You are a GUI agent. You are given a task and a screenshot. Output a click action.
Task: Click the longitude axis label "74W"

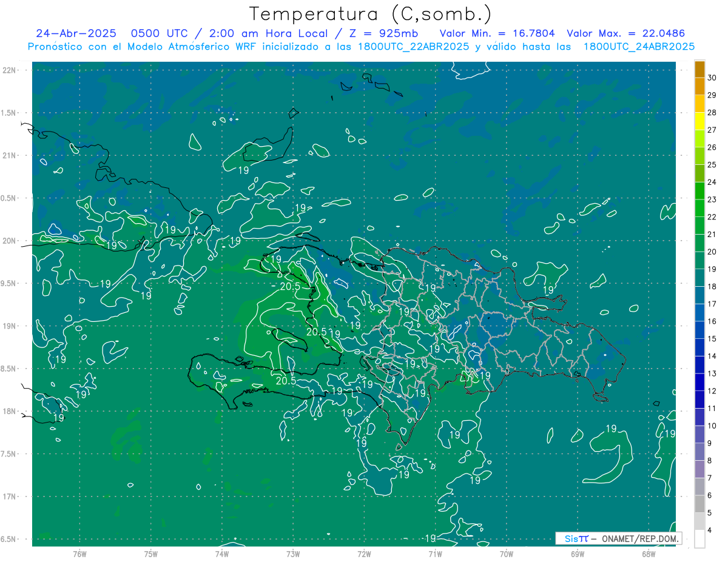click(x=222, y=554)
